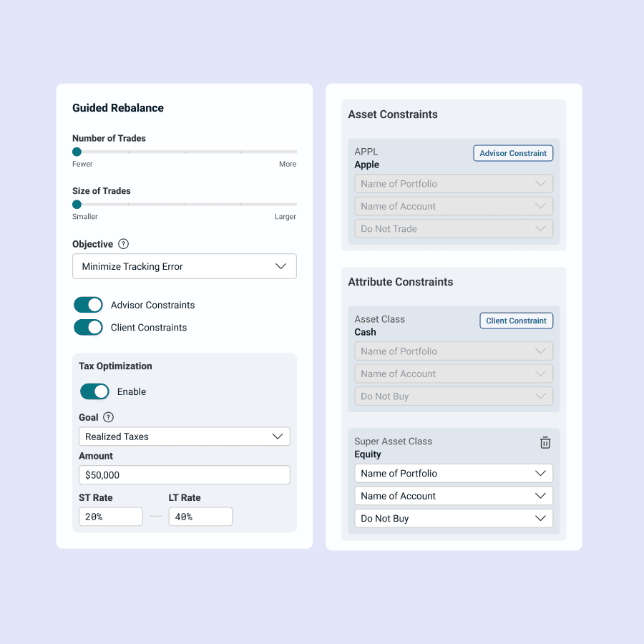This screenshot has width=644, height=644.
Task: Disable the Tax Optimization Enable switch
Action: (94, 391)
